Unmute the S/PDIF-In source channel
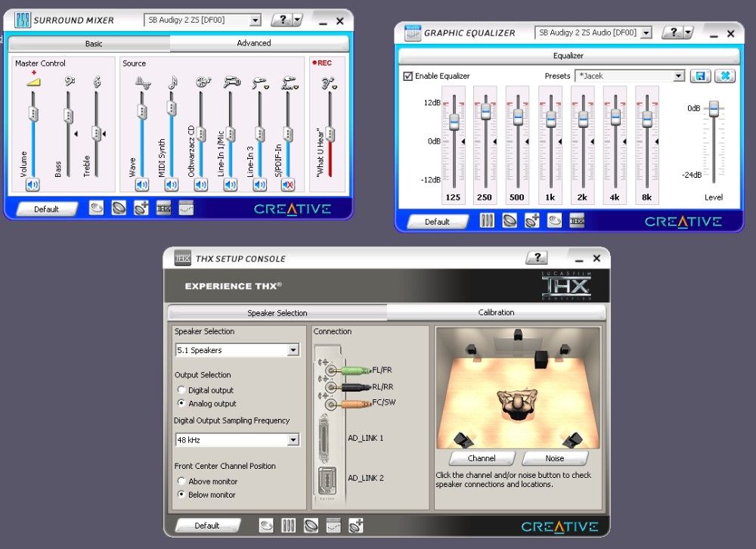 (288, 185)
